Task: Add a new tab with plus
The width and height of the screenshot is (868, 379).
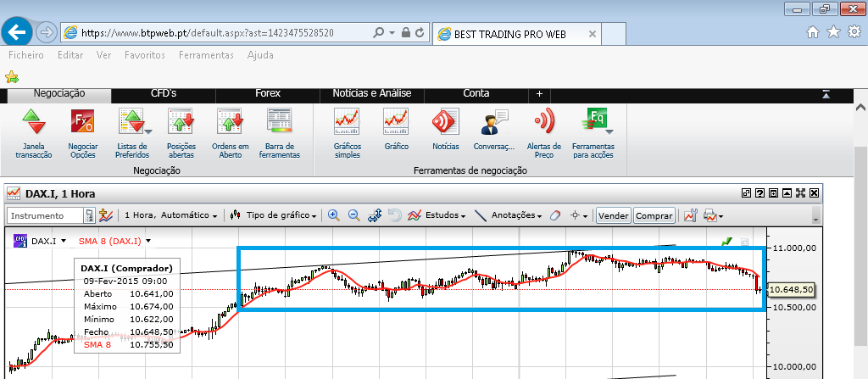Action: (x=539, y=94)
